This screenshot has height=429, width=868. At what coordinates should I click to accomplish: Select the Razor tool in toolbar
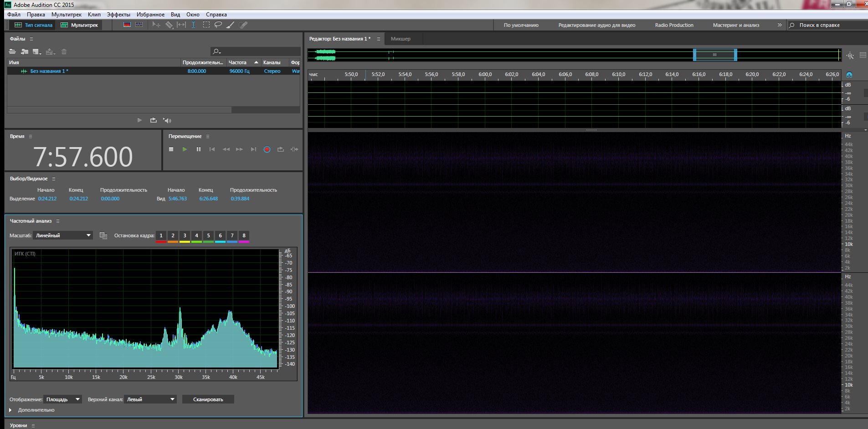point(169,25)
